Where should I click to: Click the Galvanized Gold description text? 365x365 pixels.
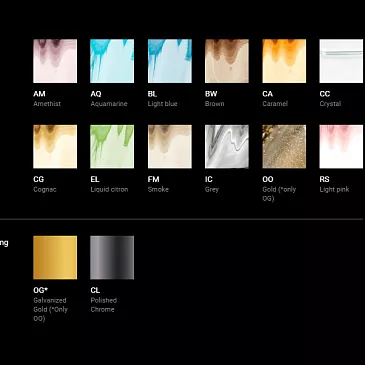click(50, 309)
